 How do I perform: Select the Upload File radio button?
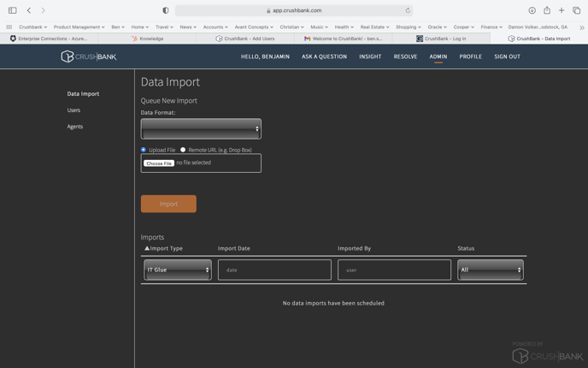coord(144,150)
